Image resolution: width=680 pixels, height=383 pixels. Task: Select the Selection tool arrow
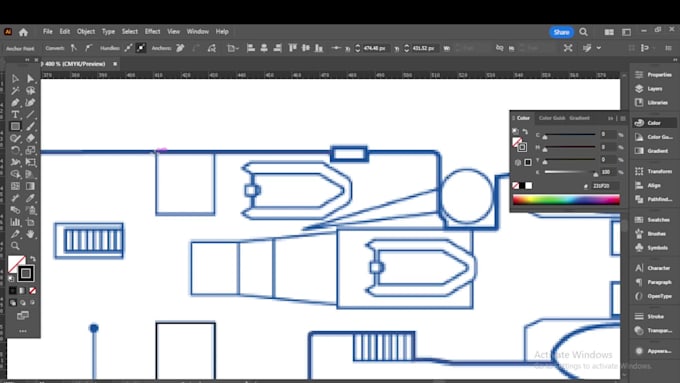click(15, 79)
